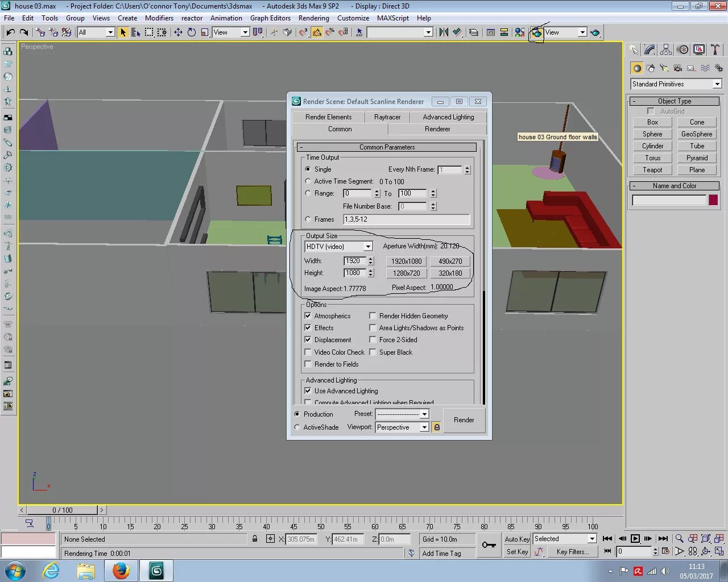Collapse the Name and Color rollout
The height and width of the screenshot is (582, 728).
675,186
